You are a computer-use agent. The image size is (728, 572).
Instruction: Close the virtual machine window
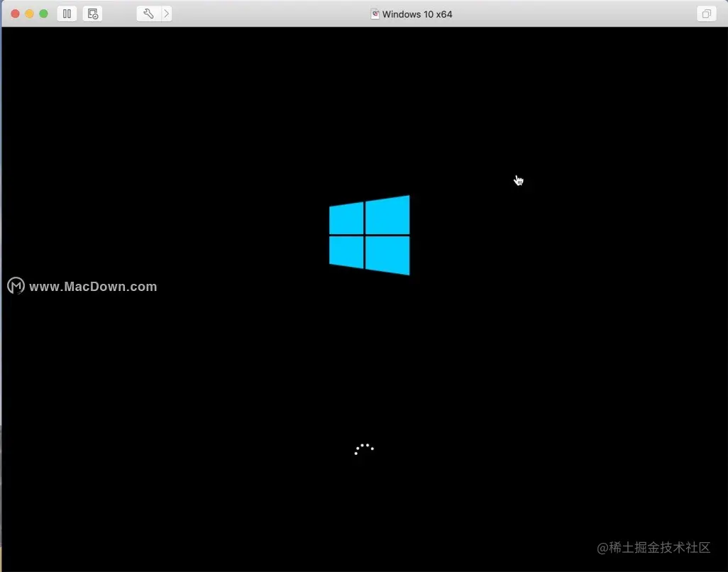point(16,14)
